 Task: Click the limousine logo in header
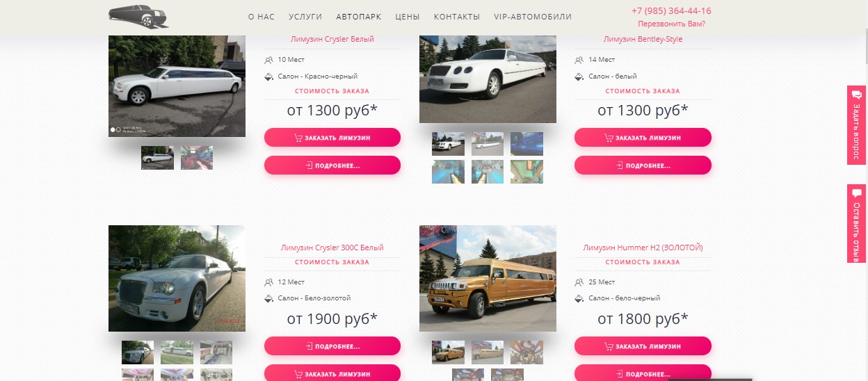(138, 16)
